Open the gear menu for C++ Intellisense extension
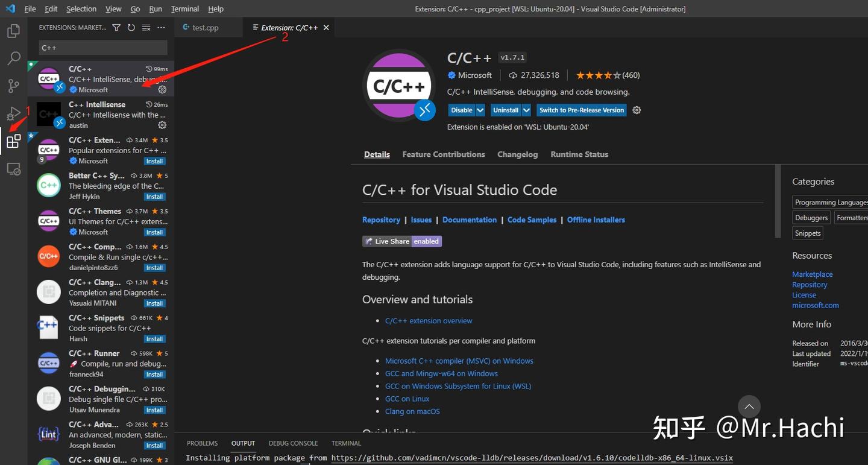 tap(162, 125)
